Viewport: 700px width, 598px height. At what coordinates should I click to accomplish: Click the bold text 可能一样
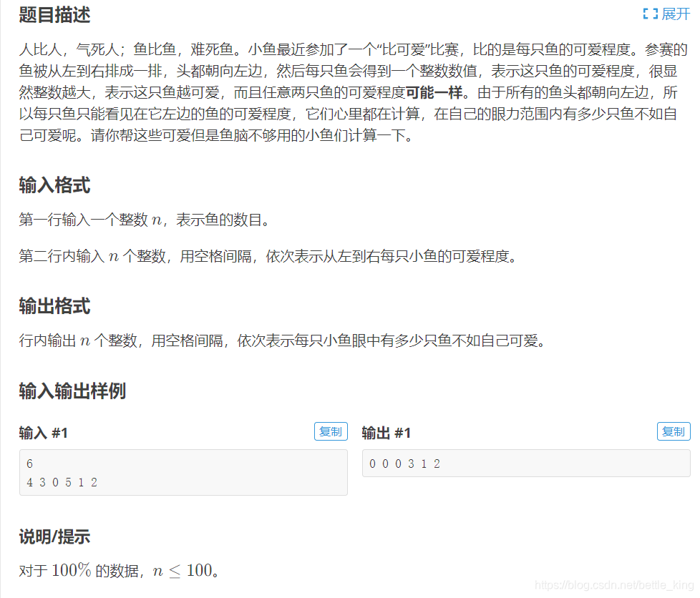434,92
